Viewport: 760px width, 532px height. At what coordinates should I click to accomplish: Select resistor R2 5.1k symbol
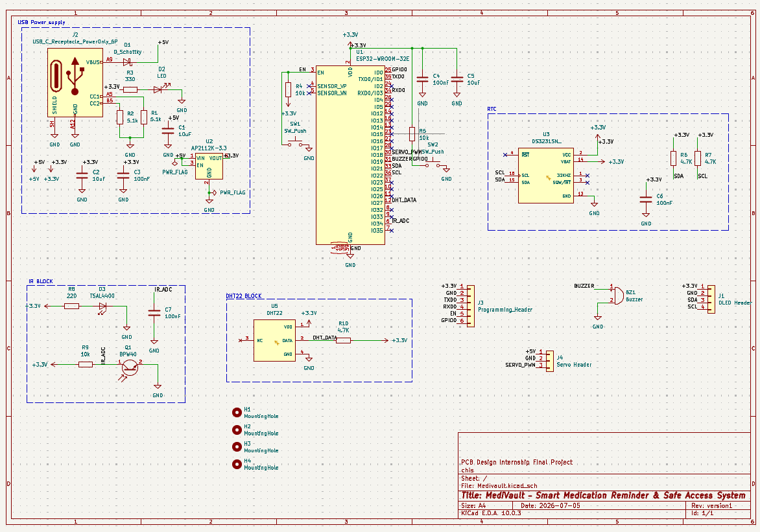(x=120, y=117)
